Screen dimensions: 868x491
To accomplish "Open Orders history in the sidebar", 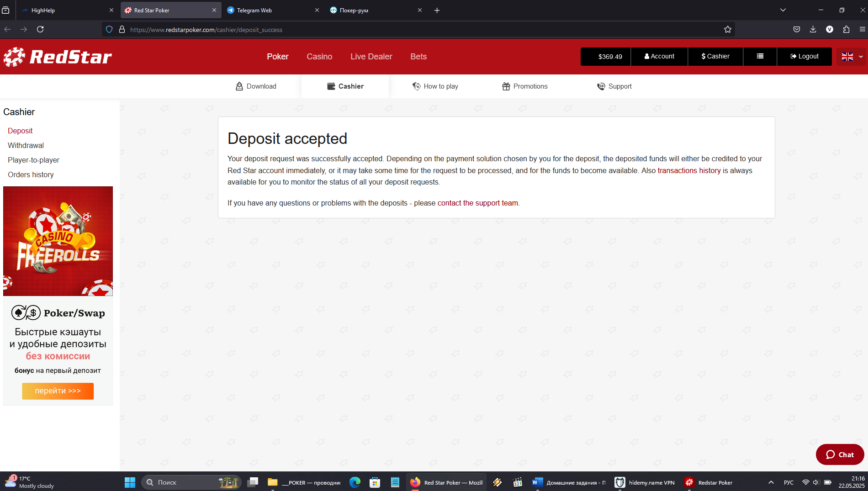I will pyautogui.click(x=31, y=174).
